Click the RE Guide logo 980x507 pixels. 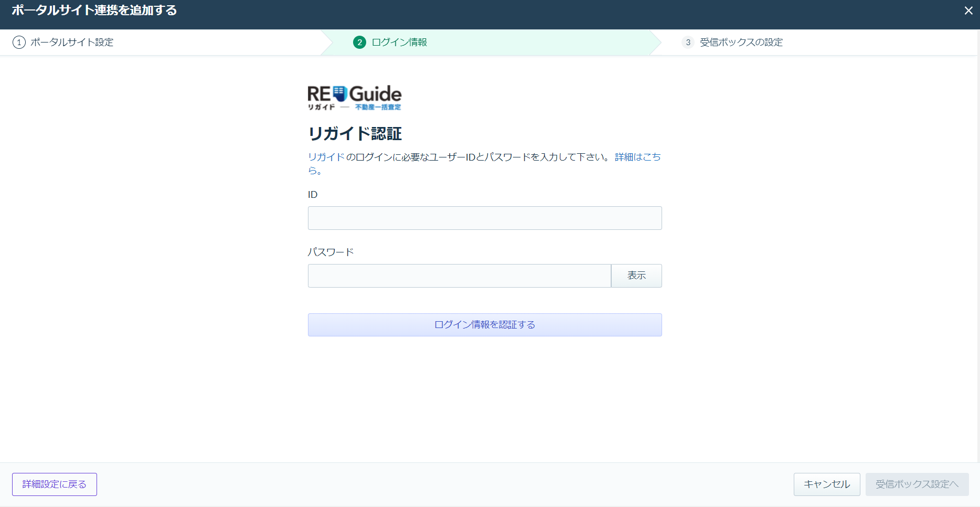point(355,98)
